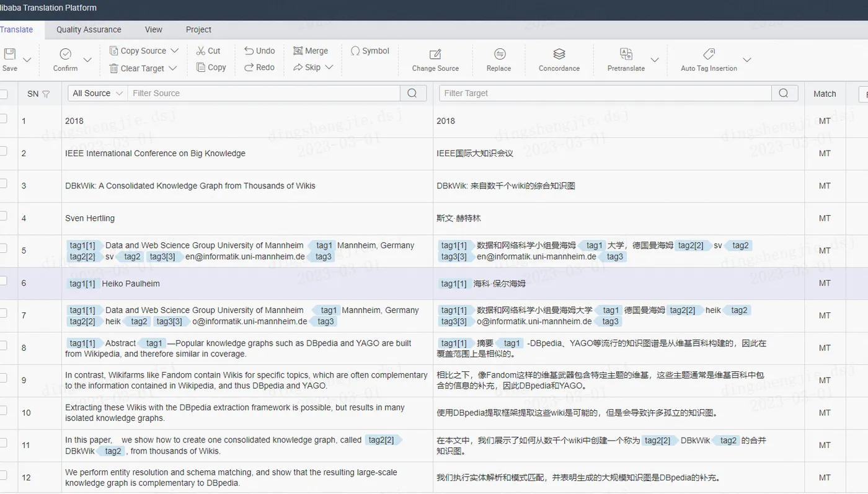Viewport: 868px width, 494px height.
Task: Click source text 'Sven Hertling'
Action: click(90, 218)
